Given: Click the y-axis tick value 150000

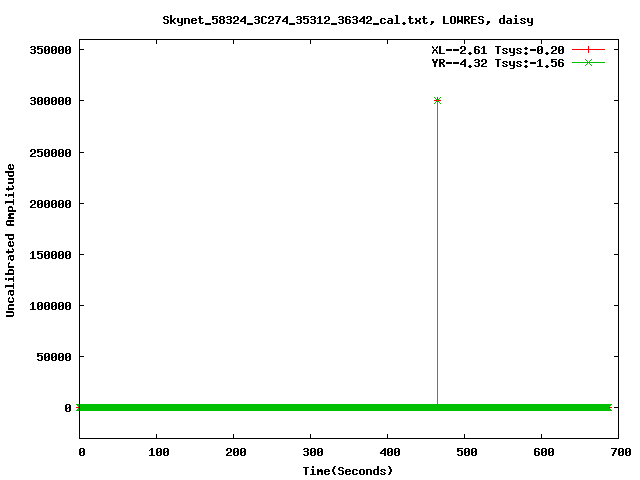Looking at the screenshot, I should (x=51, y=255).
